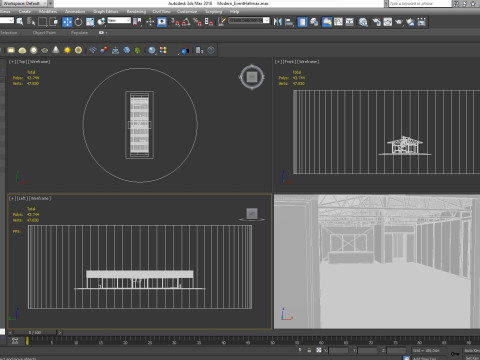
Task: Click the green plant icon on shelf
Action: point(137,50)
